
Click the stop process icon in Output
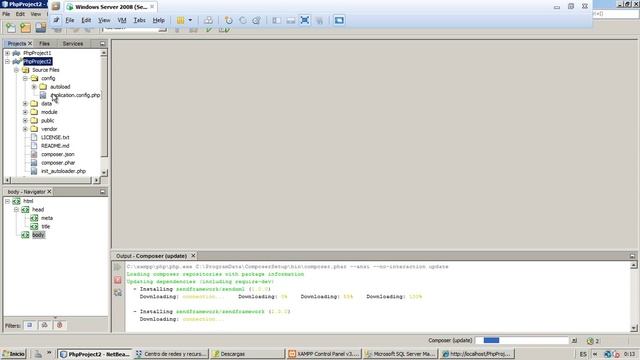tap(118, 280)
